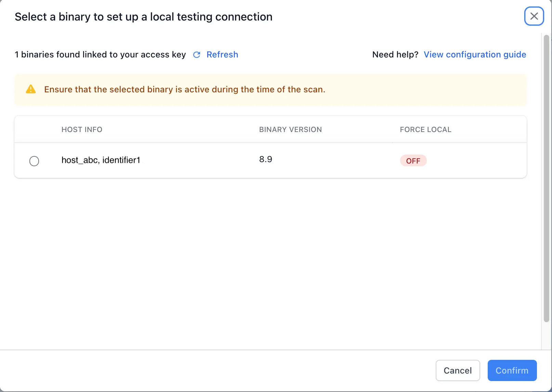The height and width of the screenshot is (392, 552).
Task: Click the '1 binaries found' status text
Action: [x=100, y=55]
